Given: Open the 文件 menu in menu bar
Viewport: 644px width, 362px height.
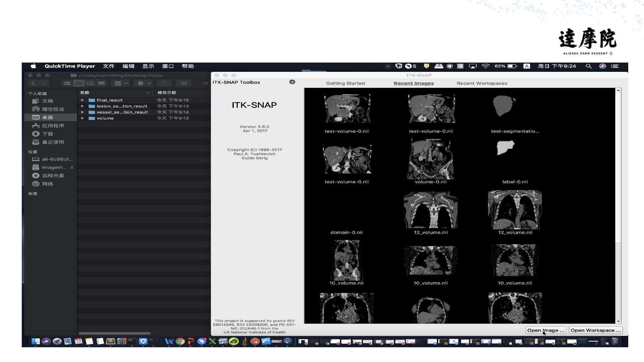Looking at the screenshot, I should [109, 66].
